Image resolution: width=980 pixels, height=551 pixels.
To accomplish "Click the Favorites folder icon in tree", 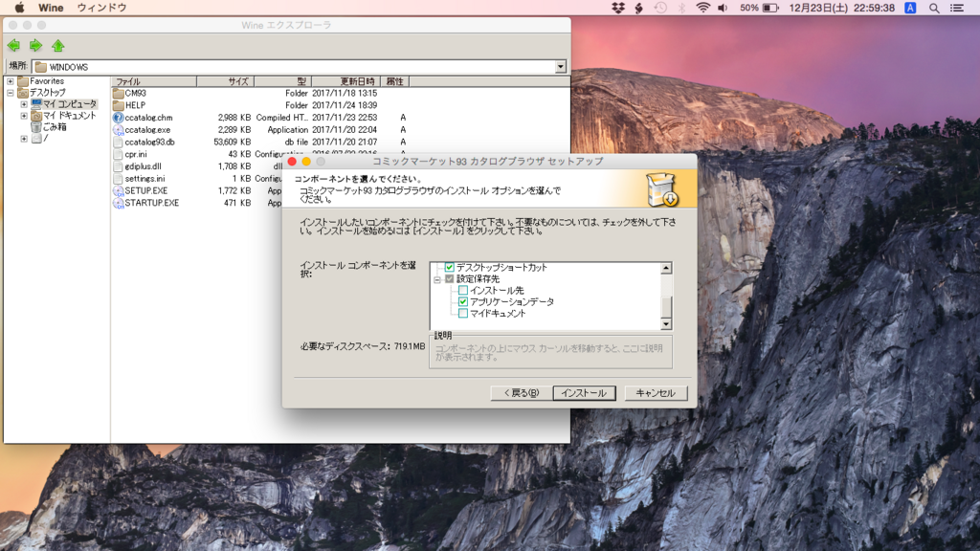I will coord(23,81).
